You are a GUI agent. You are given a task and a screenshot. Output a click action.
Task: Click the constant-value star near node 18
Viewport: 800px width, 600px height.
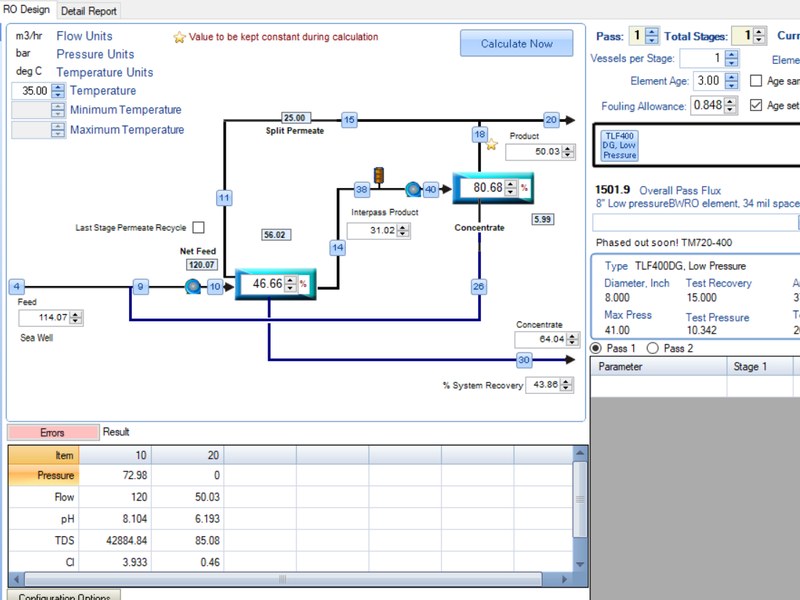coord(491,144)
